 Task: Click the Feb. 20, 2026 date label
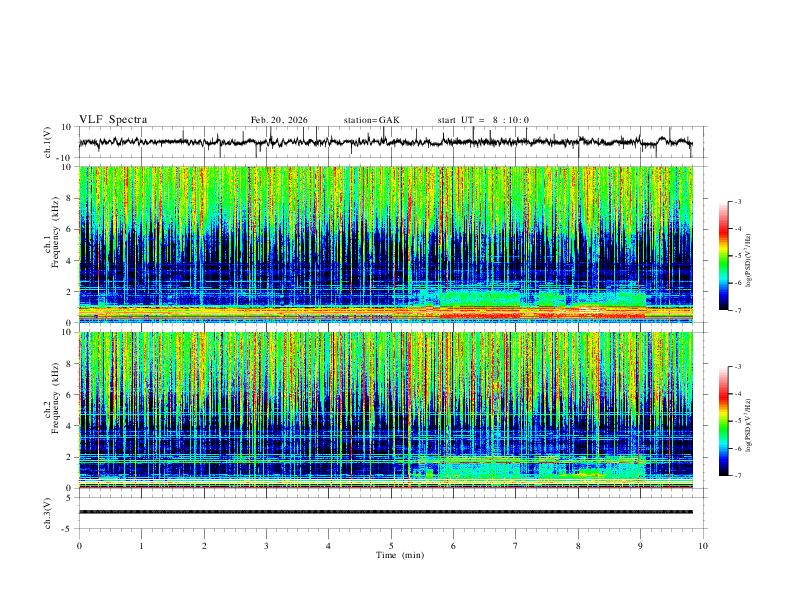279,120
